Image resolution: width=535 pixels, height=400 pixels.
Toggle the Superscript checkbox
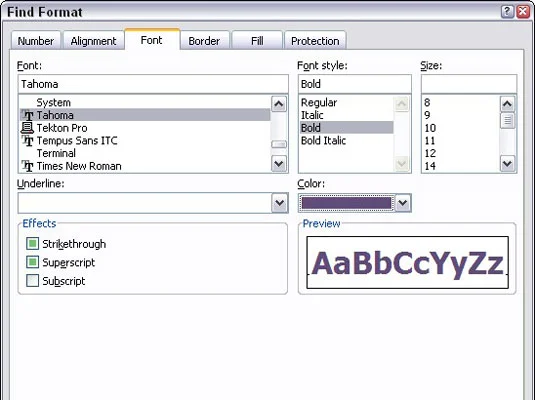click(32, 262)
